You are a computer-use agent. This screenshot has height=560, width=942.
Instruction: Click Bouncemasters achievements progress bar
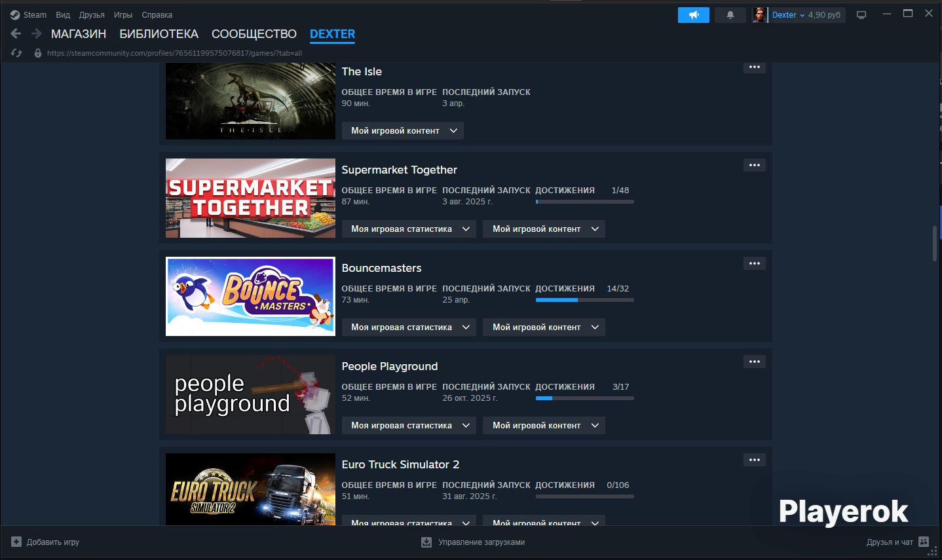[x=585, y=300]
